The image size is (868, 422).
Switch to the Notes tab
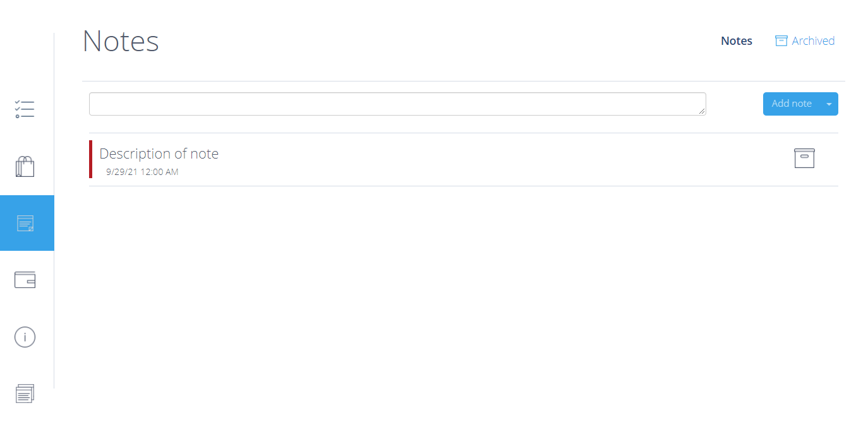737,41
